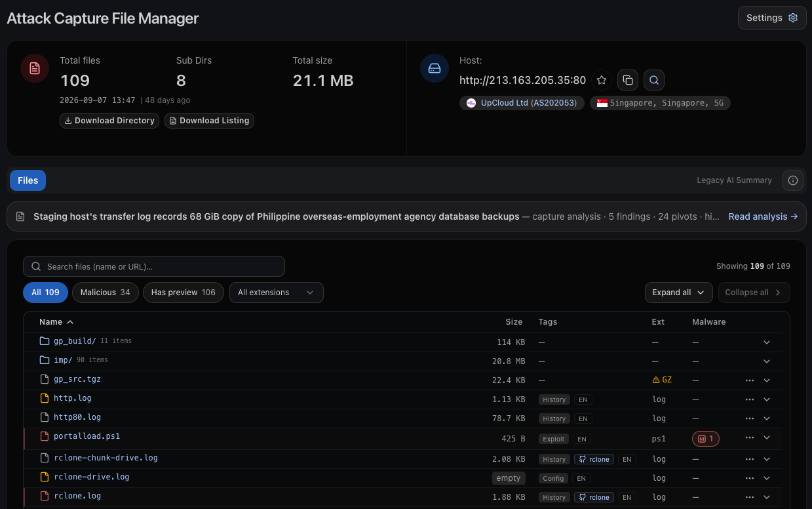Copy the host URL with the copy icon
The height and width of the screenshot is (509, 812).
pyautogui.click(x=628, y=81)
